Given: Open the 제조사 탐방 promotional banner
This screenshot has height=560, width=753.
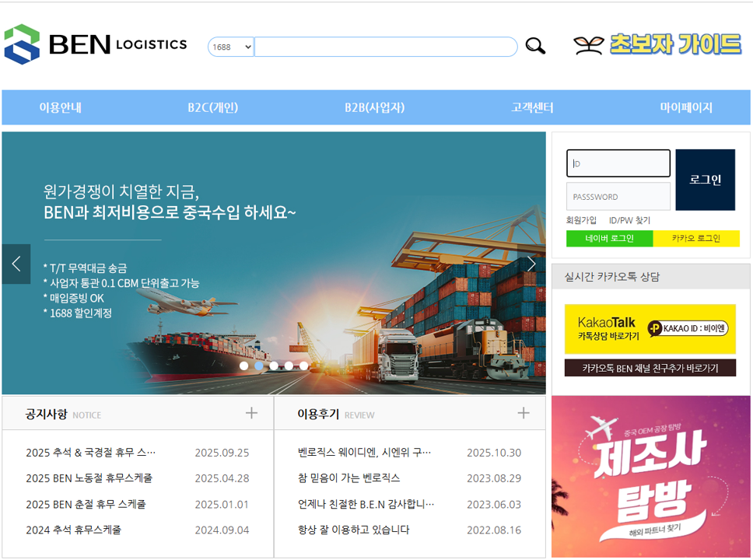Looking at the screenshot, I should [x=650, y=476].
